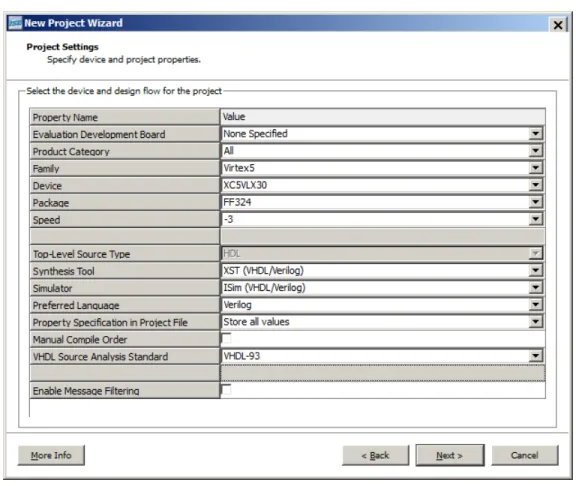Viewport: 576px width, 486px height.
Task: Open Device dropdown showing XC5VLX30
Action: 536,185
